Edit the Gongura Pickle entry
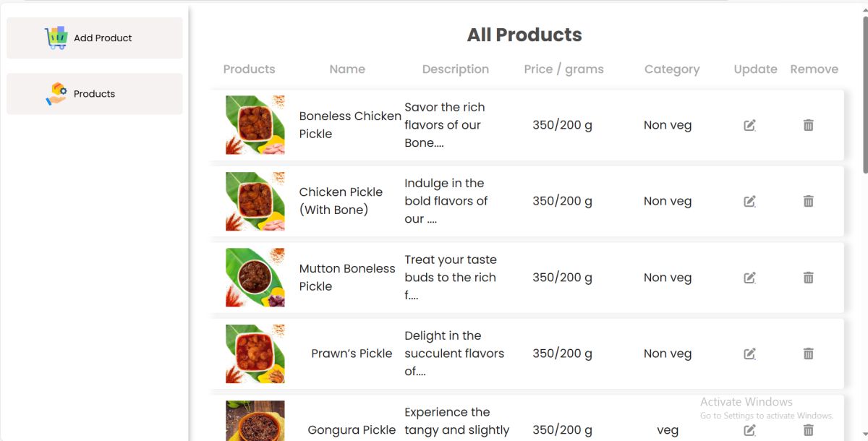Screen dimensions: 868x441 tap(749, 430)
